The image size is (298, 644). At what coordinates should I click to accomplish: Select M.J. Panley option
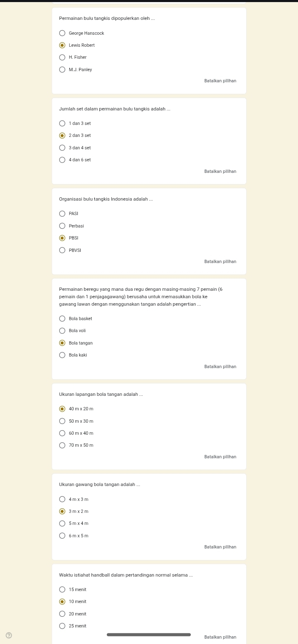[62, 69]
